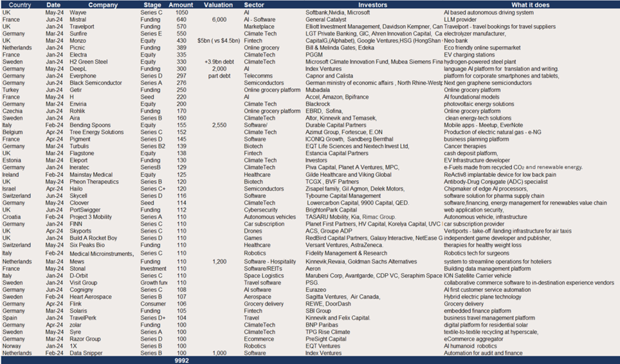The width and height of the screenshot is (620, 364).
Task: Select the D-Orbit company cell
Action: [78, 276]
